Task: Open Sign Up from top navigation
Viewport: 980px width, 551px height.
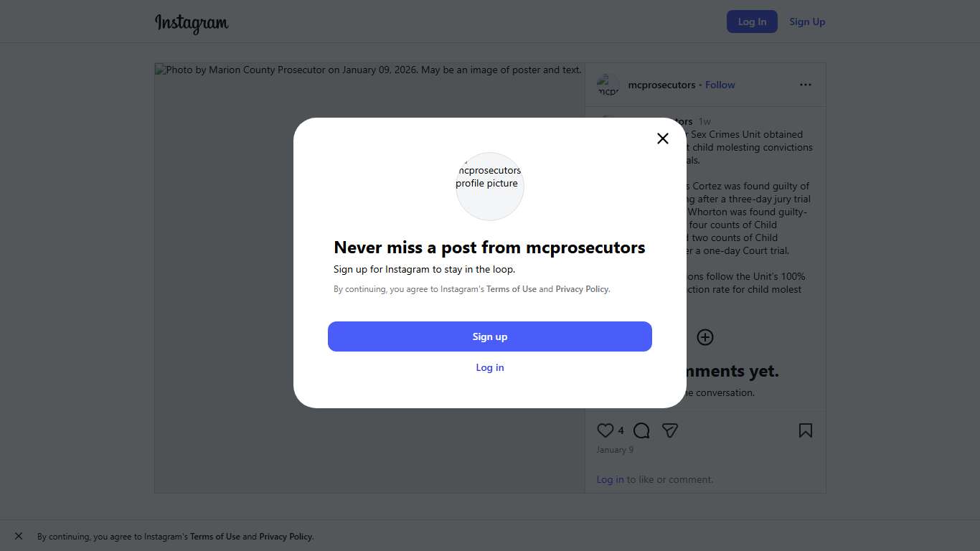Action: tap(807, 22)
